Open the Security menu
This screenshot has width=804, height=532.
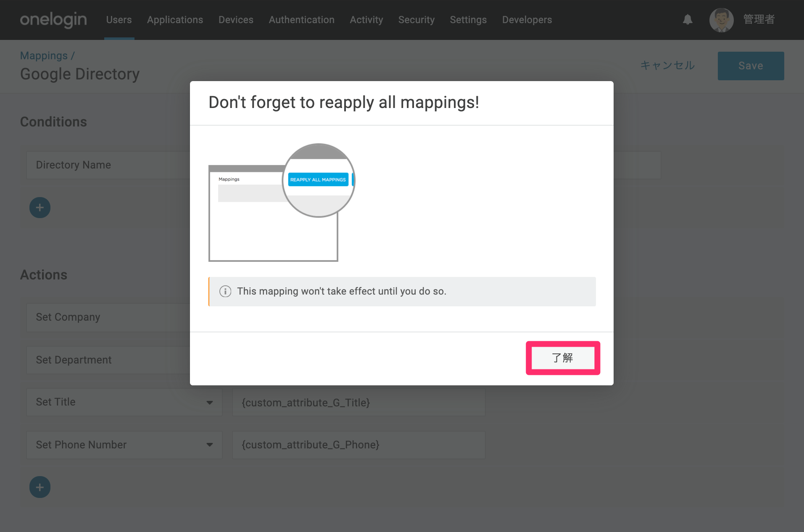(x=416, y=20)
